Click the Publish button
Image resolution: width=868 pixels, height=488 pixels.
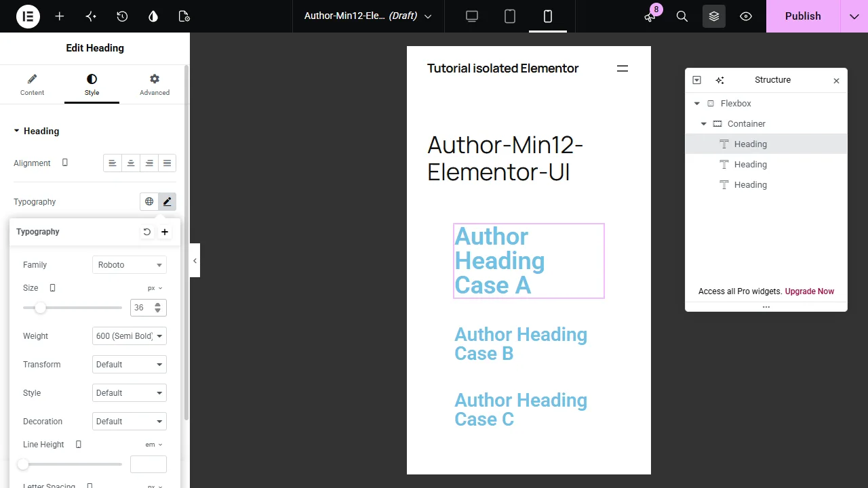pyautogui.click(x=803, y=16)
